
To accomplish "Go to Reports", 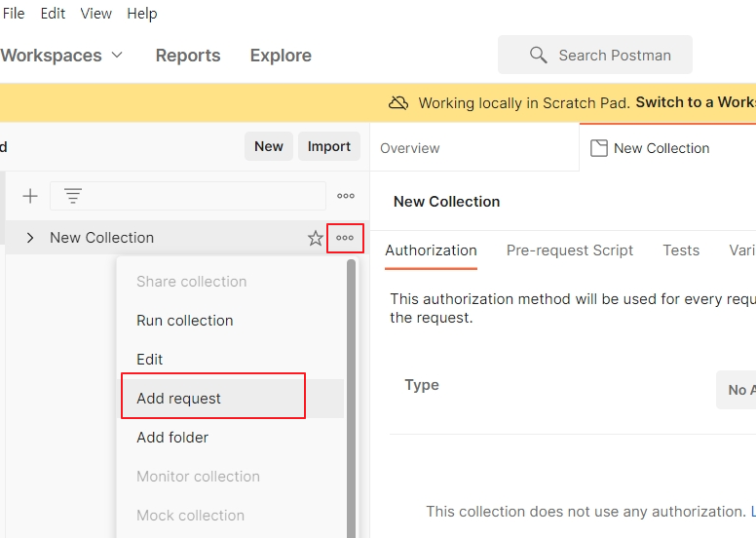I will pos(188,56).
